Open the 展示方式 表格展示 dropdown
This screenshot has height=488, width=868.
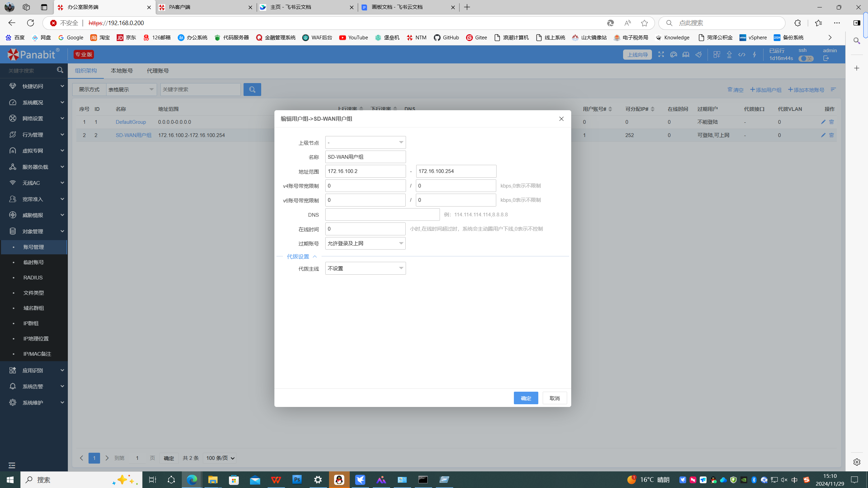[131, 90]
